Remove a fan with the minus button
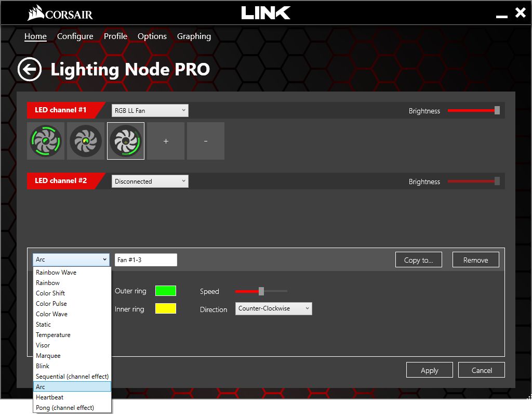Image resolution: width=532 pixels, height=414 pixels. (206, 141)
